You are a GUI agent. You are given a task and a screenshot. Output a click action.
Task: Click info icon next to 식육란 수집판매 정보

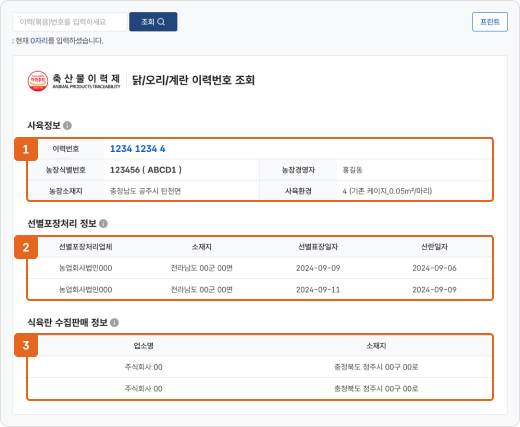pos(114,323)
